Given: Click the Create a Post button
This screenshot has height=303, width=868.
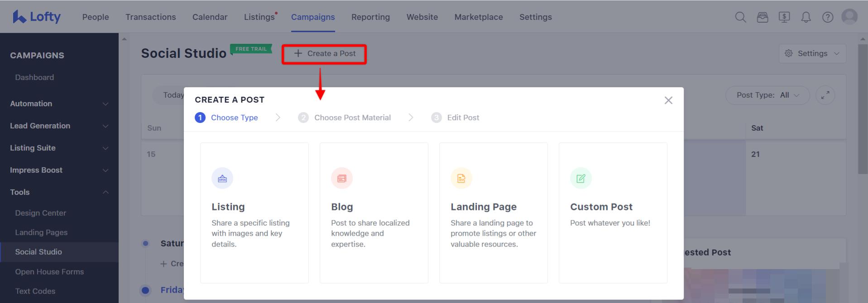Looking at the screenshot, I should click(325, 54).
